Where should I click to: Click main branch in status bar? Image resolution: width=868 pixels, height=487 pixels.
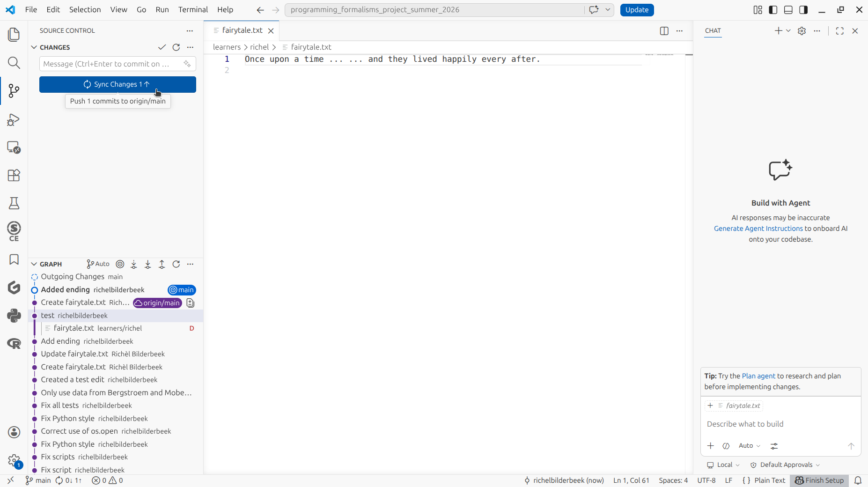point(38,480)
